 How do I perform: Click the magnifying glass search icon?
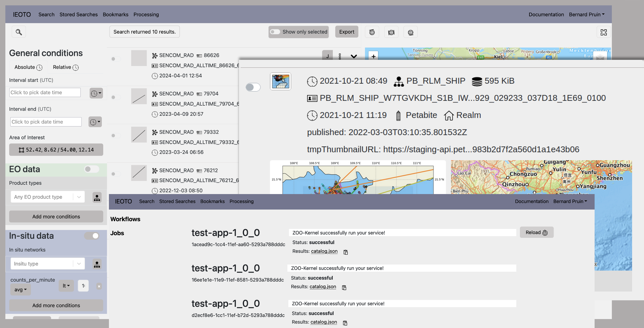(x=19, y=32)
